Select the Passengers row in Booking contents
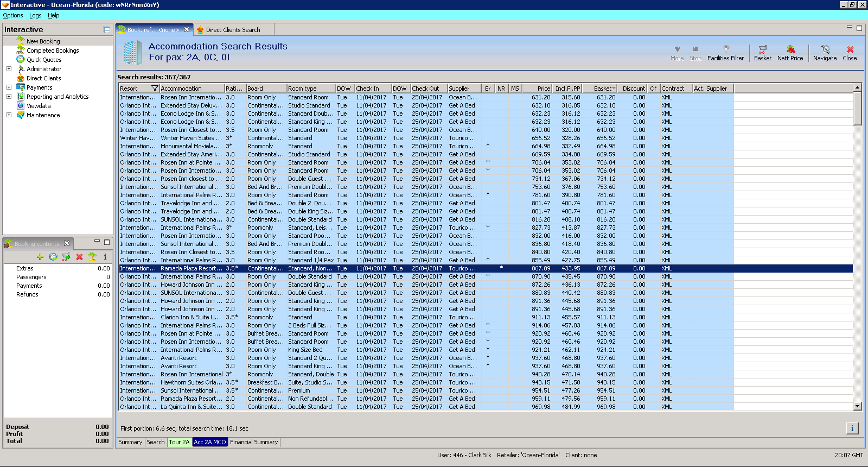Screen dimensions: 868x467 [x=58, y=277]
